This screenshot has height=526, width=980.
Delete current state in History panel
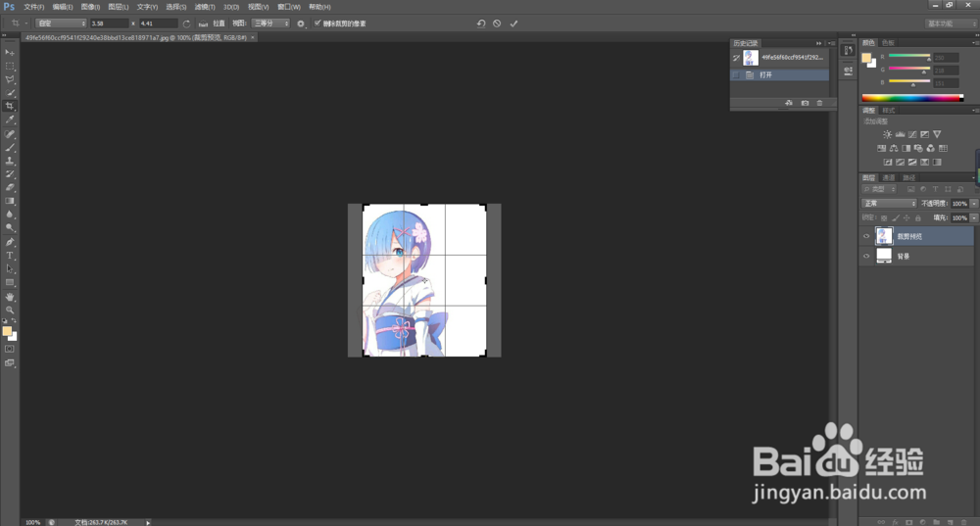[819, 103]
